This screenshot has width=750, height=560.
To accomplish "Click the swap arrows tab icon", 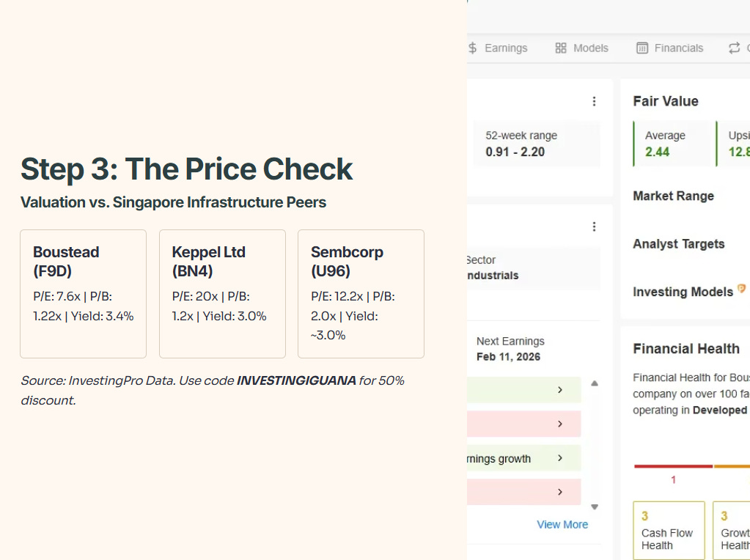I will click(x=734, y=48).
